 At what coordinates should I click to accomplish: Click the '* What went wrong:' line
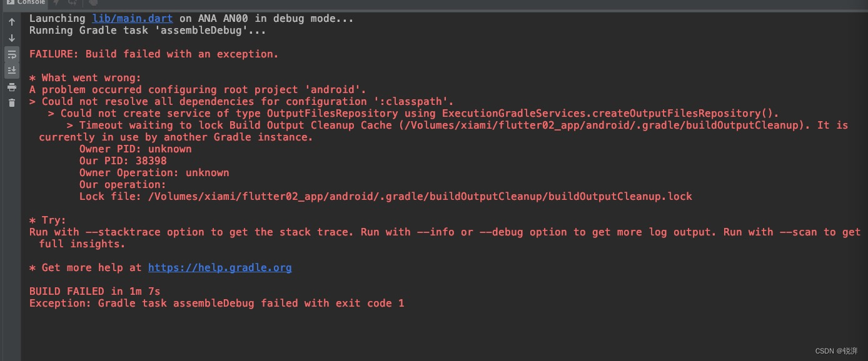[85, 78]
